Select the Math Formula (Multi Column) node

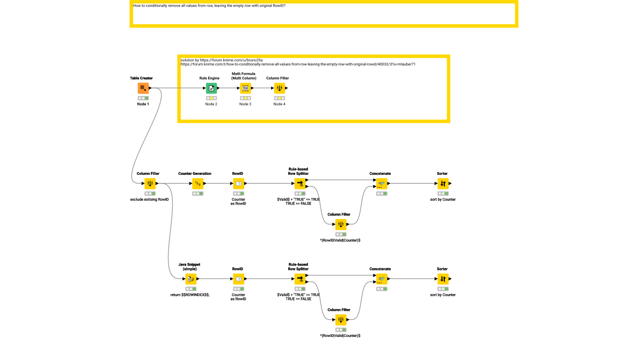click(x=245, y=89)
